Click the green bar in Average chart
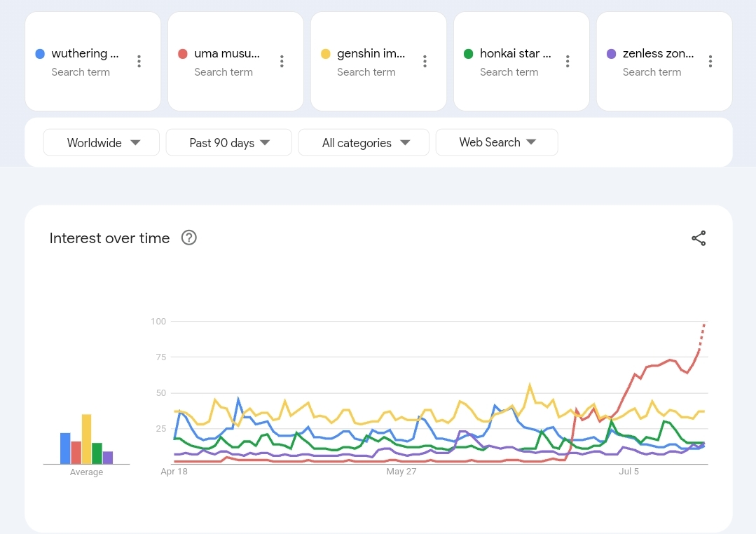 97,453
